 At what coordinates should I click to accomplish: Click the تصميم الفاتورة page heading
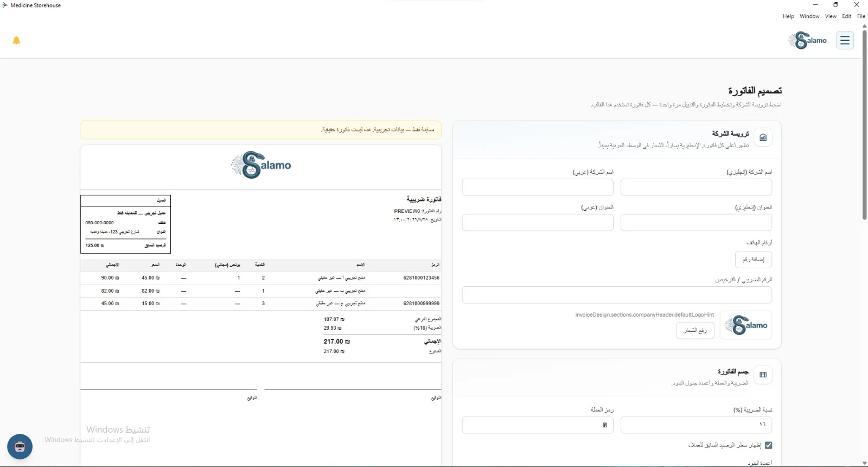tap(755, 91)
